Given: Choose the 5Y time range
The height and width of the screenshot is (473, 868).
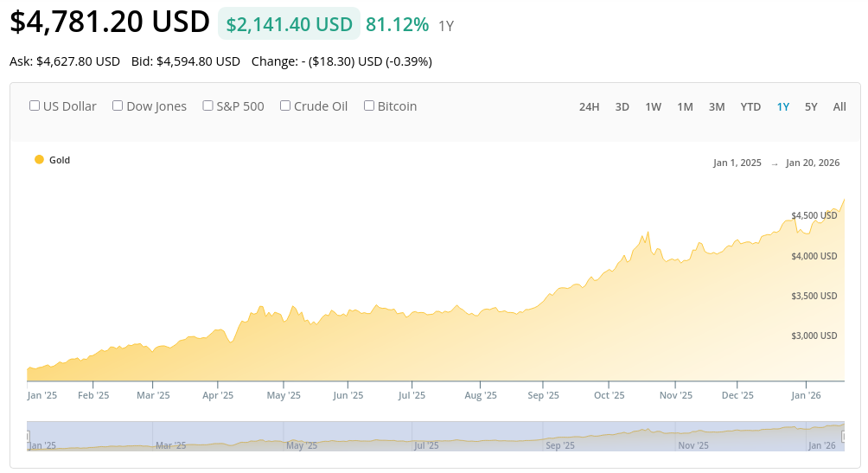Looking at the screenshot, I should 811,106.
